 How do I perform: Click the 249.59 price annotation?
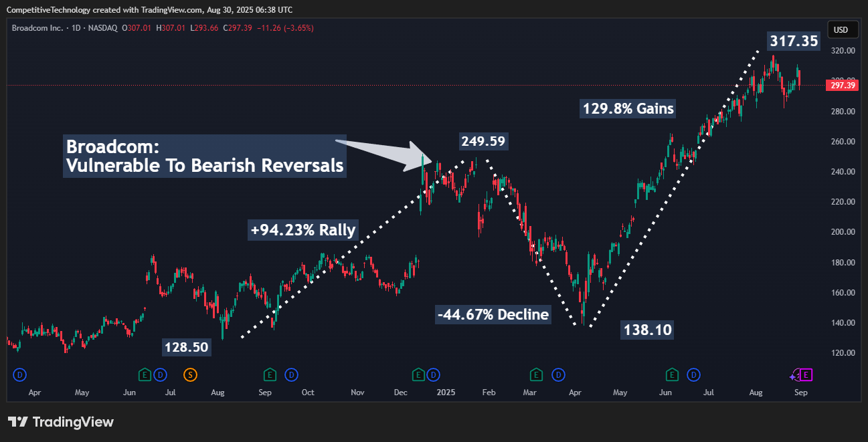[483, 141]
